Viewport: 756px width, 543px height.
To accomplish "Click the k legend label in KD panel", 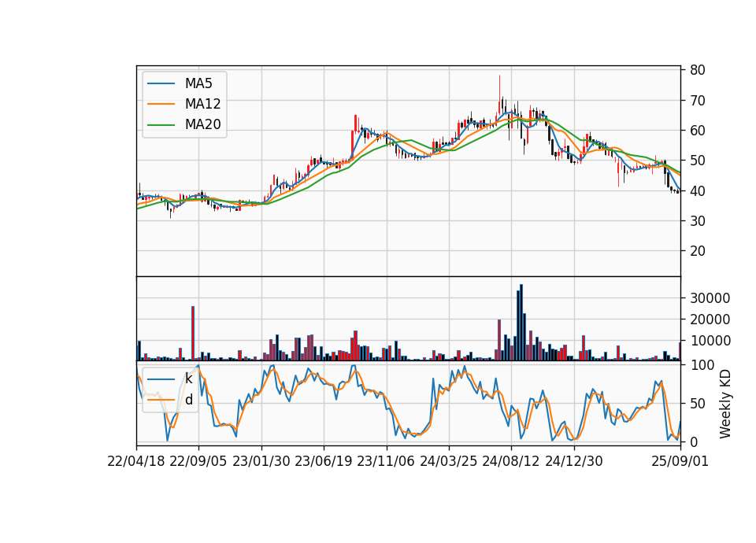I will point(188,379).
